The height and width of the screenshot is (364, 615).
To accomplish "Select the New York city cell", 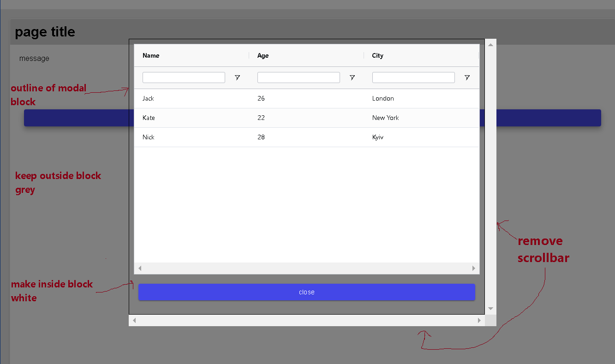I will (421, 118).
